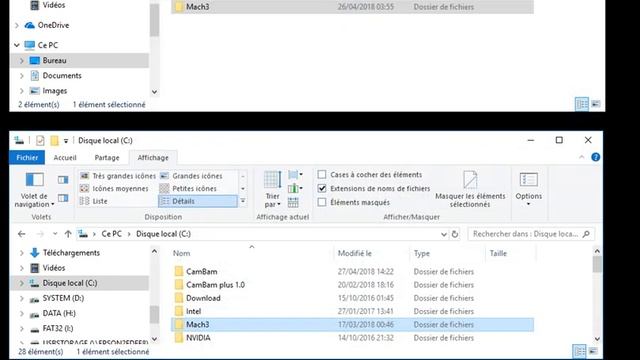Click 'Disque local (C:)' in address bar
Viewport: 640px width, 360px height.
[x=163, y=234]
